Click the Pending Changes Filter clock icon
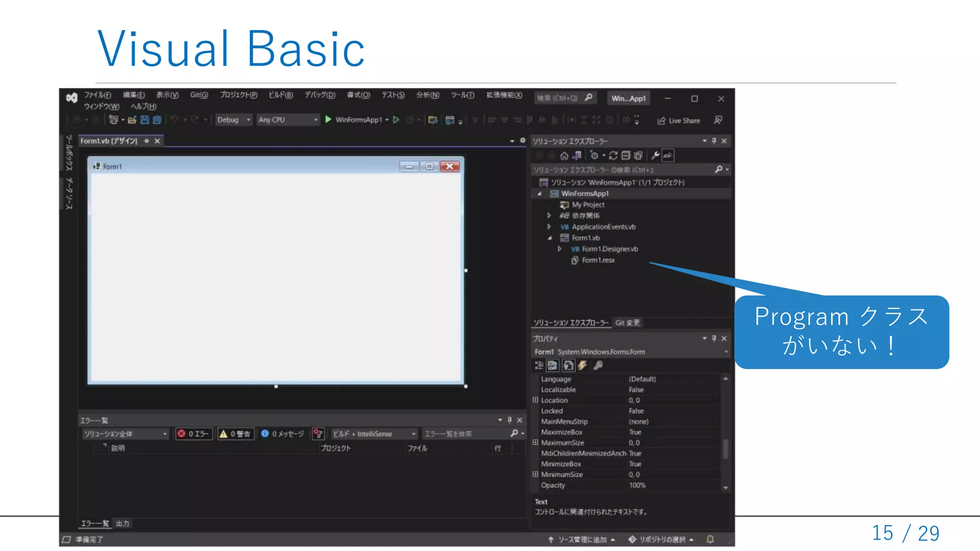The width and height of the screenshot is (980, 551). (594, 155)
